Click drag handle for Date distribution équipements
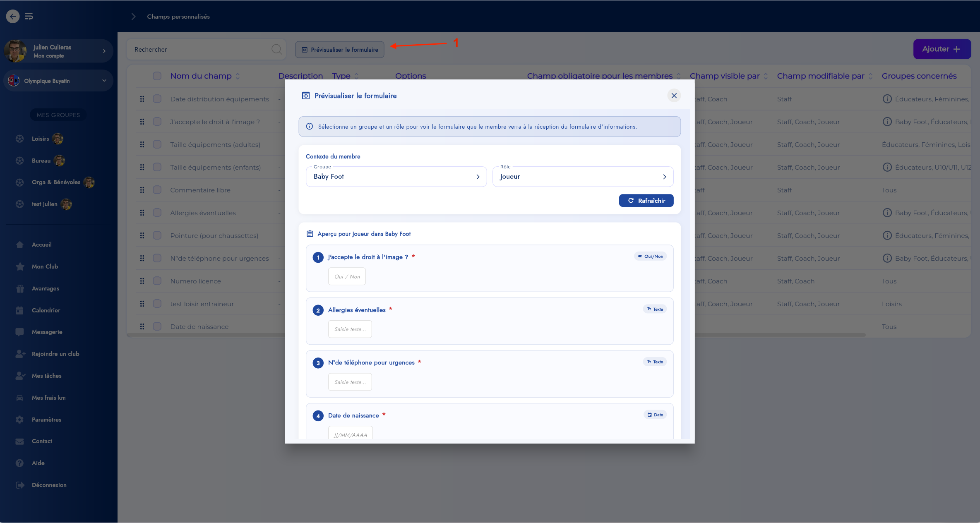Viewport: 980px width, 523px height. (142, 99)
